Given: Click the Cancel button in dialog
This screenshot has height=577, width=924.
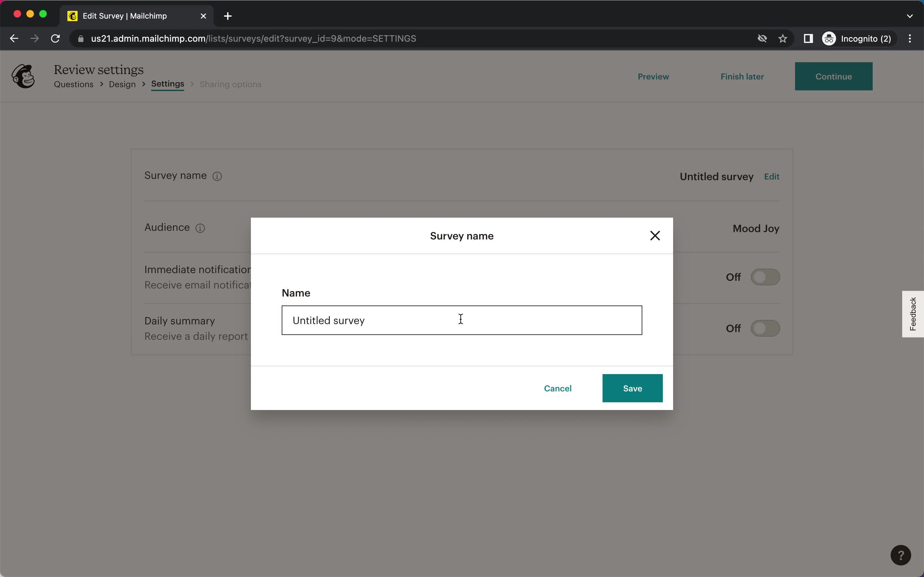Looking at the screenshot, I should pyautogui.click(x=558, y=388).
